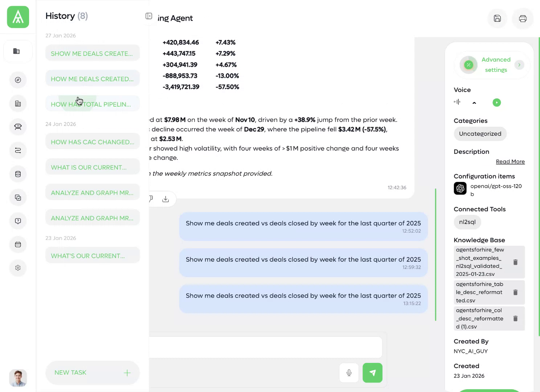540x392 pixels.
Task: Click the nl2sql connected tool chip
Action: 467,222
